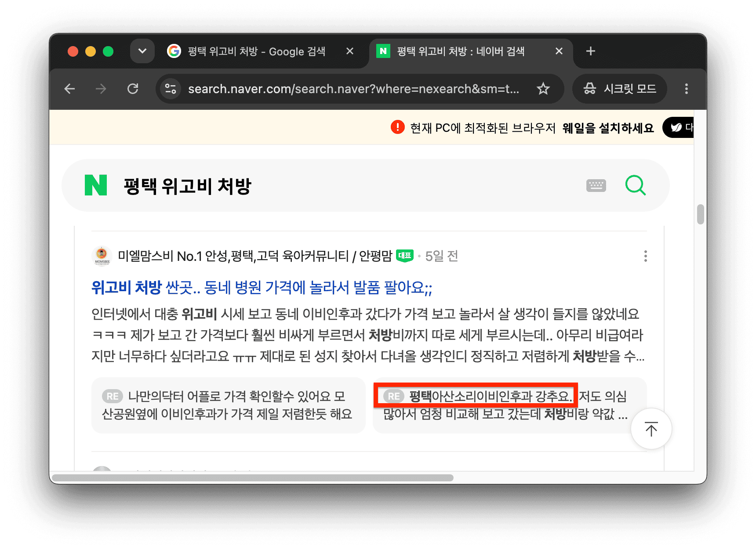Image resolution: width=756 pixels, height=549 pixels.
Task: Open the reply about 나만의닥터 어플
Action: (228, 405)
